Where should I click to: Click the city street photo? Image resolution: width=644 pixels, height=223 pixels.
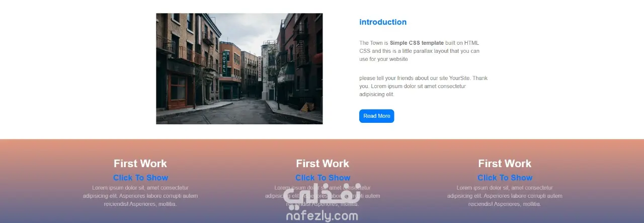point(239,68)
